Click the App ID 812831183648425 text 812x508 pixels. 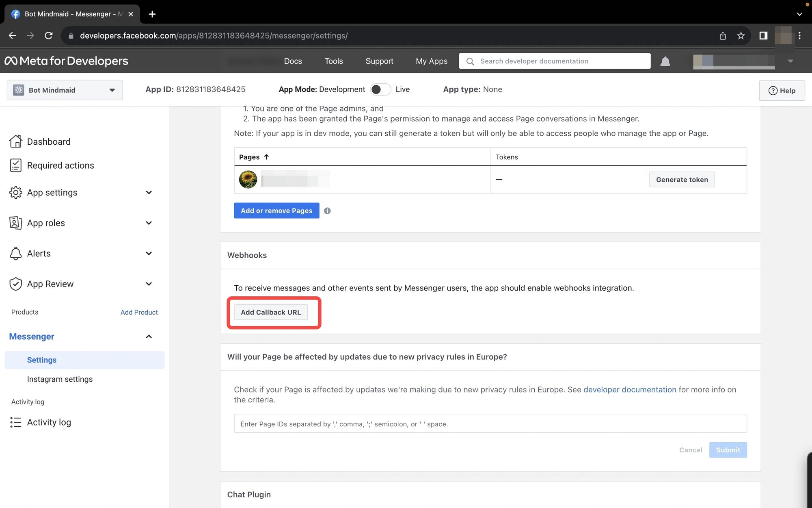(195, 89)
